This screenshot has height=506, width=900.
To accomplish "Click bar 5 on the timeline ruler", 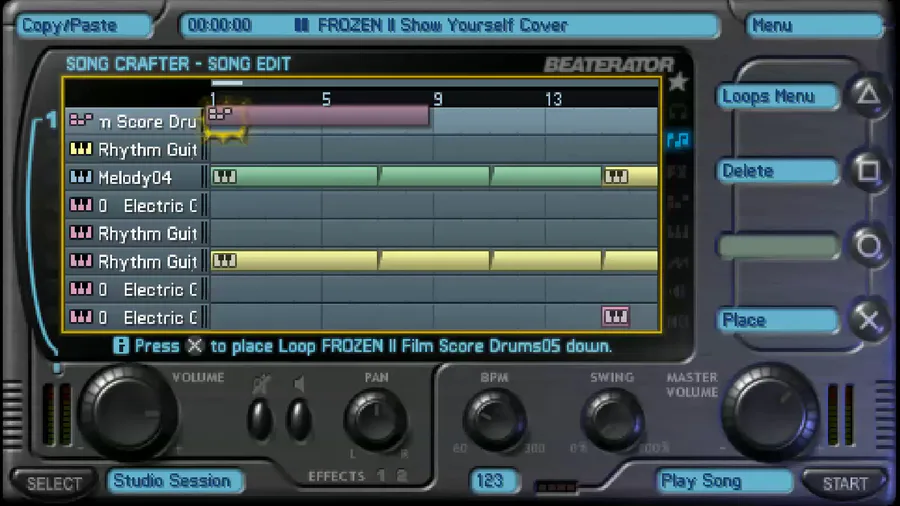I will [327, 99].
